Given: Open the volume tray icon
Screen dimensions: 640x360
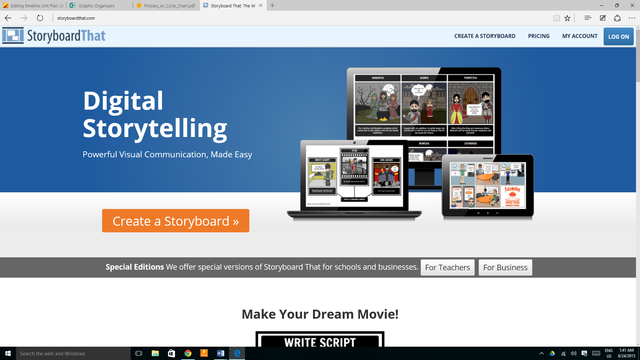Looking at the screenshot, I should (x=574, y=353).
